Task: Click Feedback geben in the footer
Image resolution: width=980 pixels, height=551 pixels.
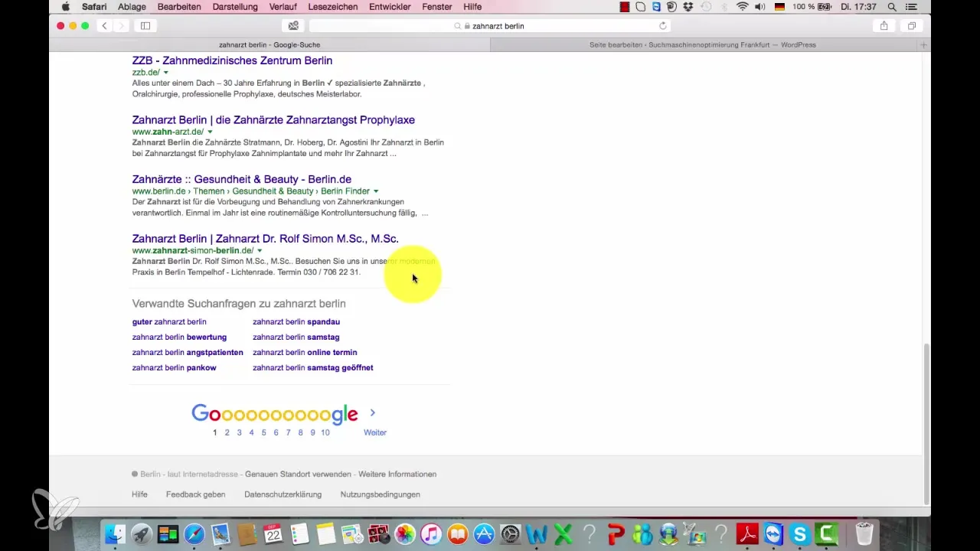Action: point(195,494)
